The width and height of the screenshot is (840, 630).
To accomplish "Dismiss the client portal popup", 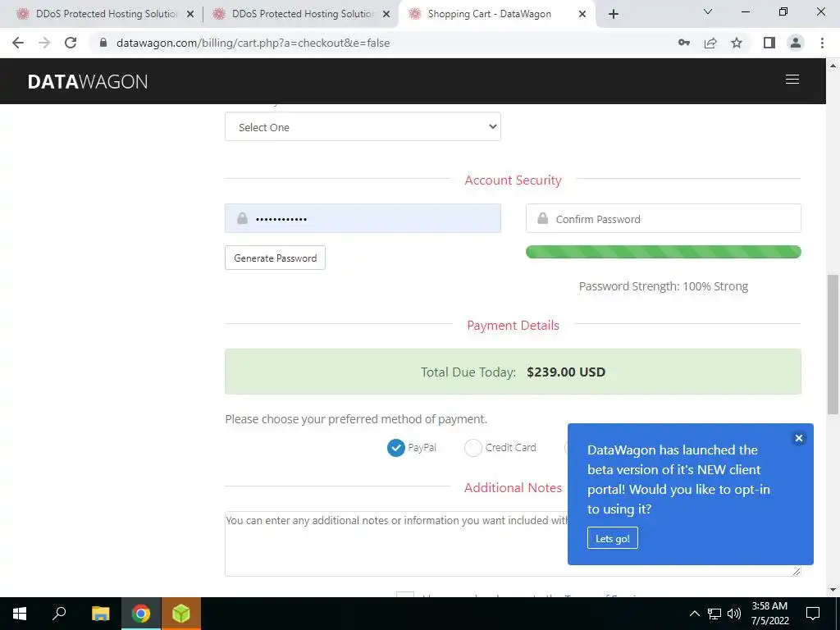I will [798, 438].
